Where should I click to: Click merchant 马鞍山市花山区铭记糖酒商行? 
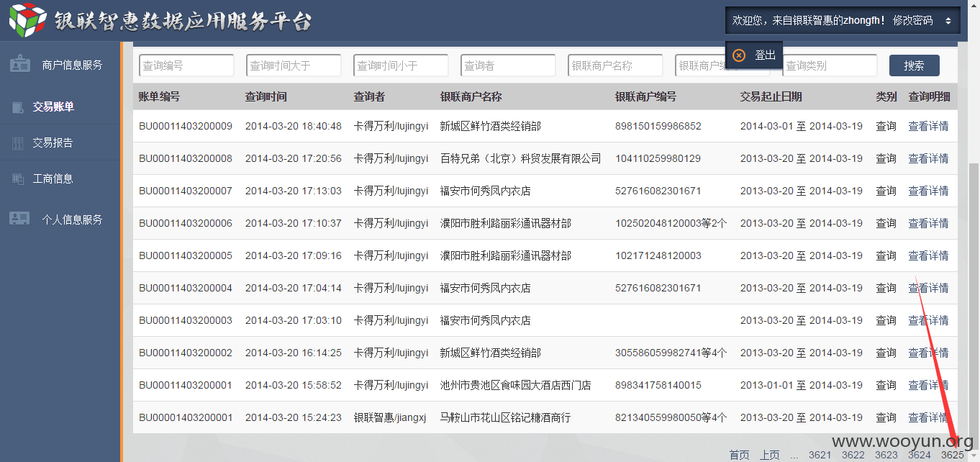coord(505,417)
